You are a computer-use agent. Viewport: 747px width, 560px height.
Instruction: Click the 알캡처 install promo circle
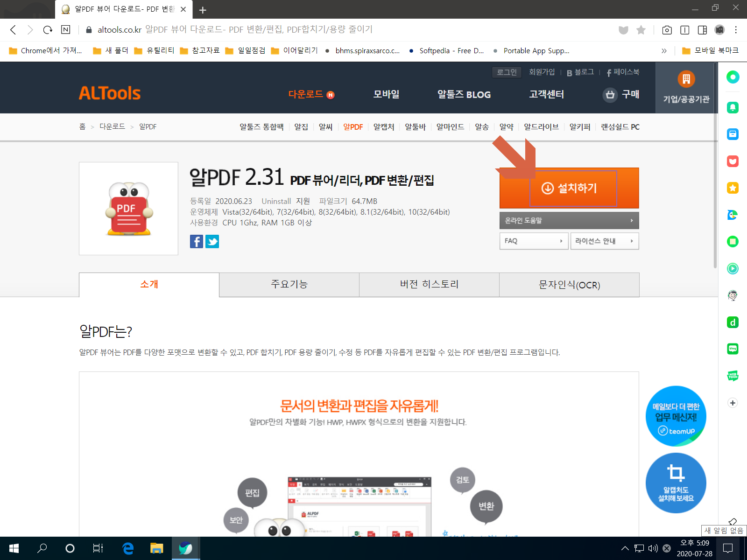[x=676, y=483]
